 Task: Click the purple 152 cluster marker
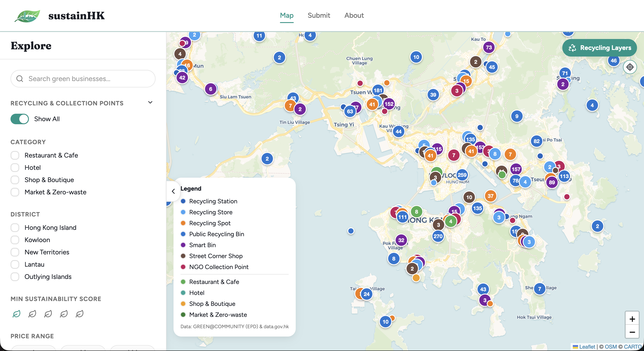(x=389, y=104)
